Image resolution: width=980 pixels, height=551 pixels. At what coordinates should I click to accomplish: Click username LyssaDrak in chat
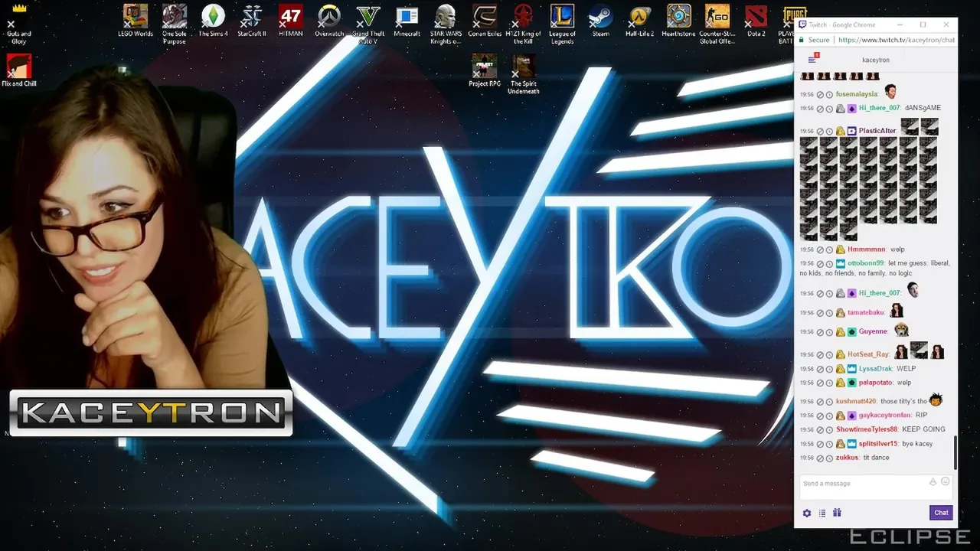point(876,369)
